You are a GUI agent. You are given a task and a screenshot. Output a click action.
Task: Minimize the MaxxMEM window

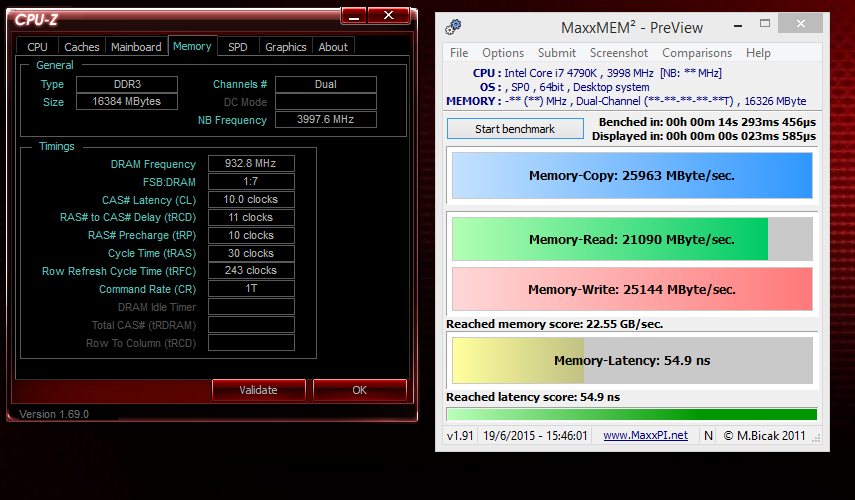click(x=738, y=25)
